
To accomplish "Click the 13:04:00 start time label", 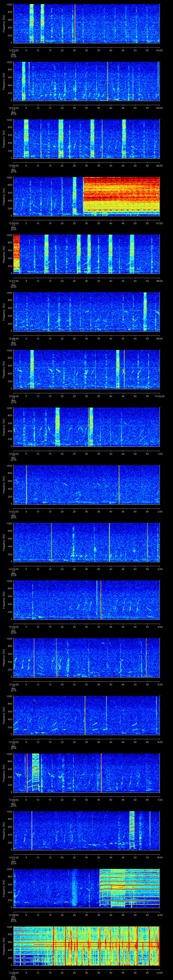I will pyautogui.click(x=14, y=684).
